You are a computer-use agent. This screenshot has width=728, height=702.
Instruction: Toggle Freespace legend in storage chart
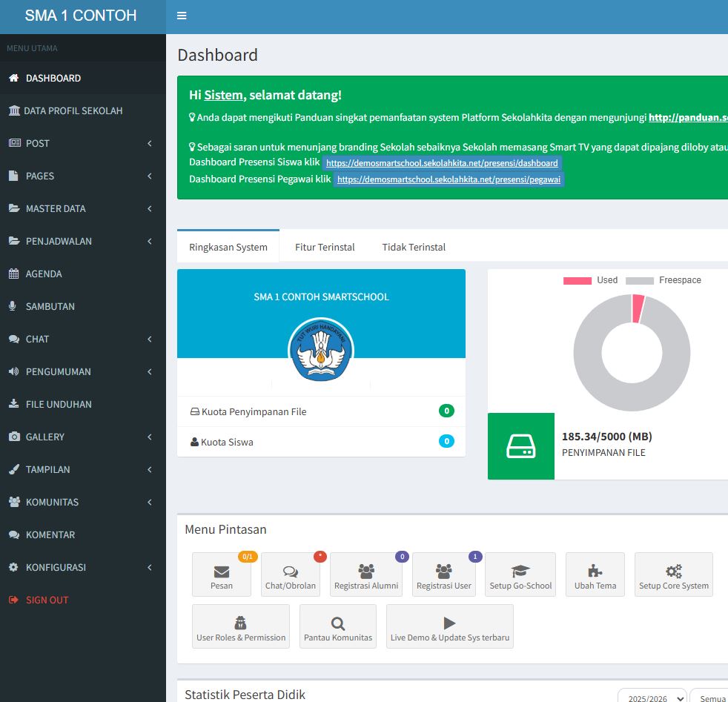(x=663, y=280)
